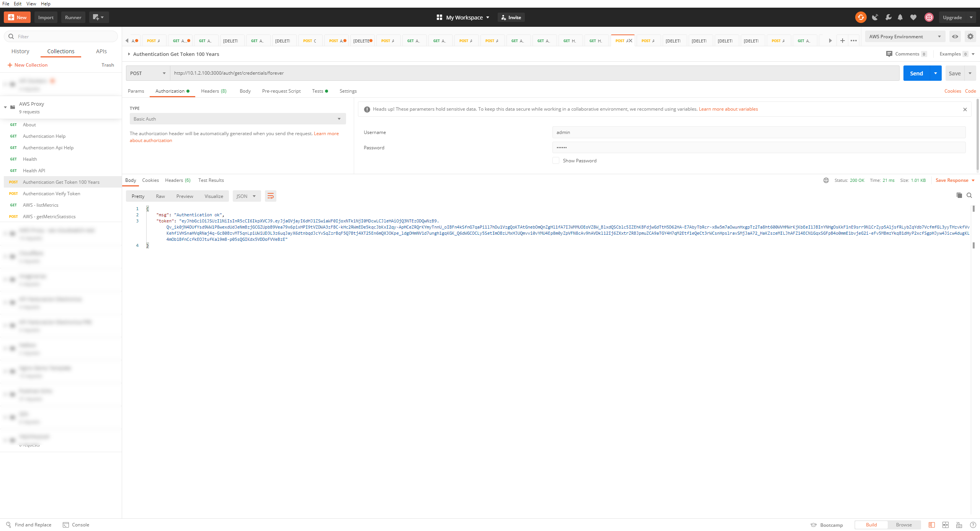Switch to the Pre-request Script tab
Screen dimensions: 980x531
tap(281, 91)
